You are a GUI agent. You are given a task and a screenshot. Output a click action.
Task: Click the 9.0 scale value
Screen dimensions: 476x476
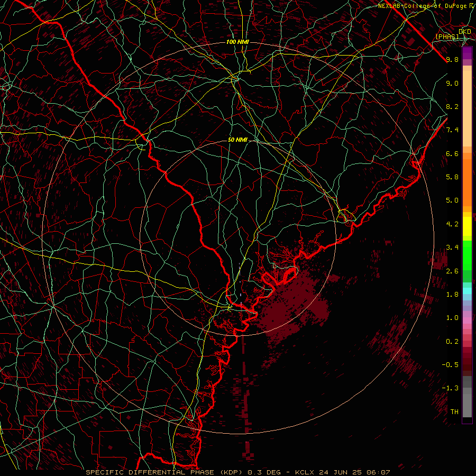pos(452,83)
